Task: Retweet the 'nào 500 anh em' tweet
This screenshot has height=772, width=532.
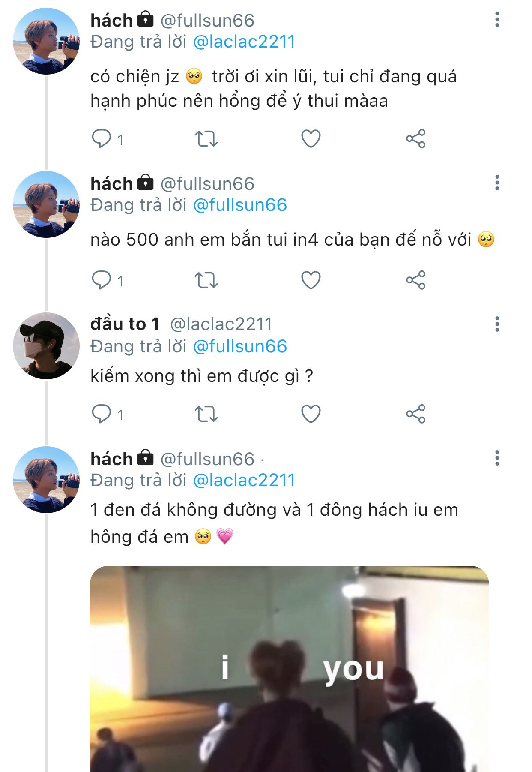Action: click(x=206, y=280)
